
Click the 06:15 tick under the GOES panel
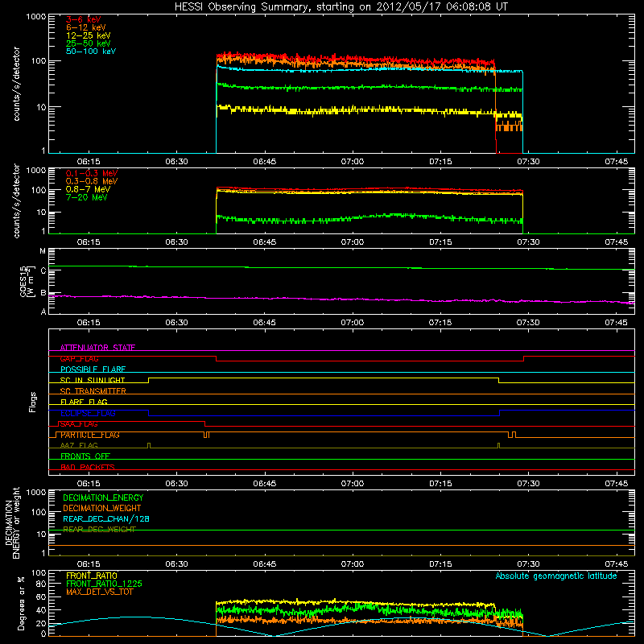click(x=89, y=323)
